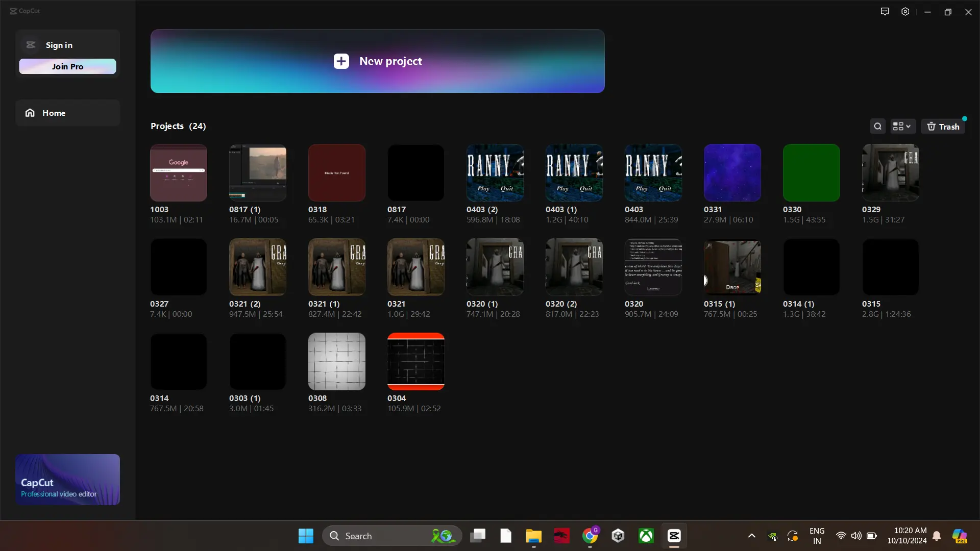Open project 0403 thumbnail
Viewport: 980px width, 551px height.
tap(653, 172)
